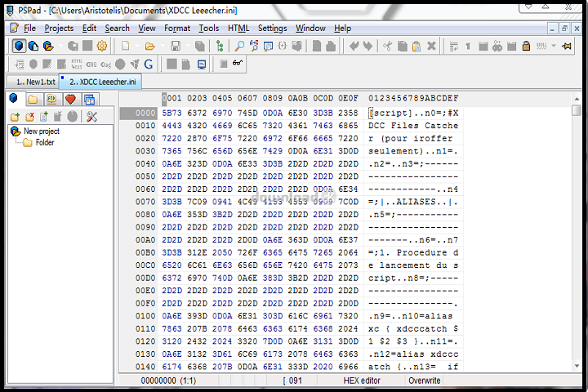Toggle Overwrite mode in status bar

tap(424, 381)
